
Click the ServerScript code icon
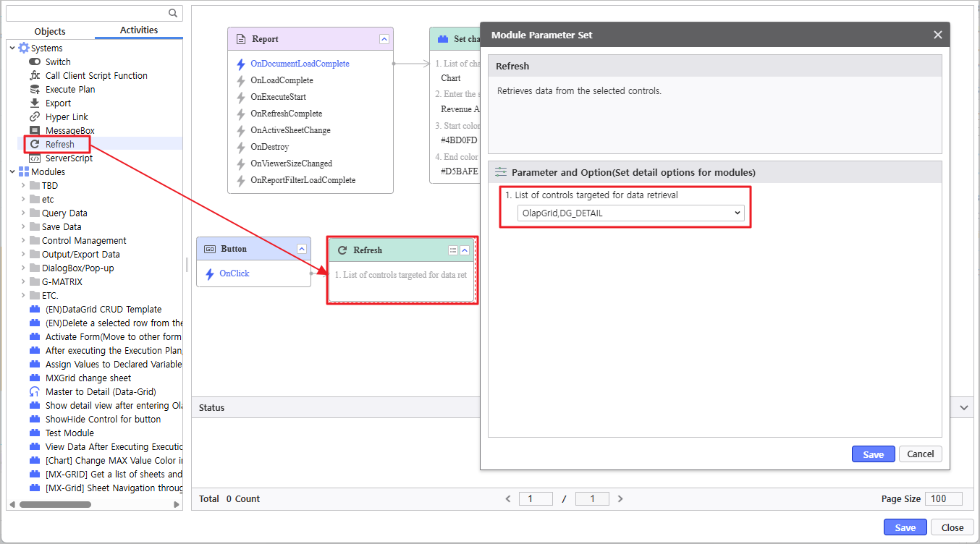35,158
